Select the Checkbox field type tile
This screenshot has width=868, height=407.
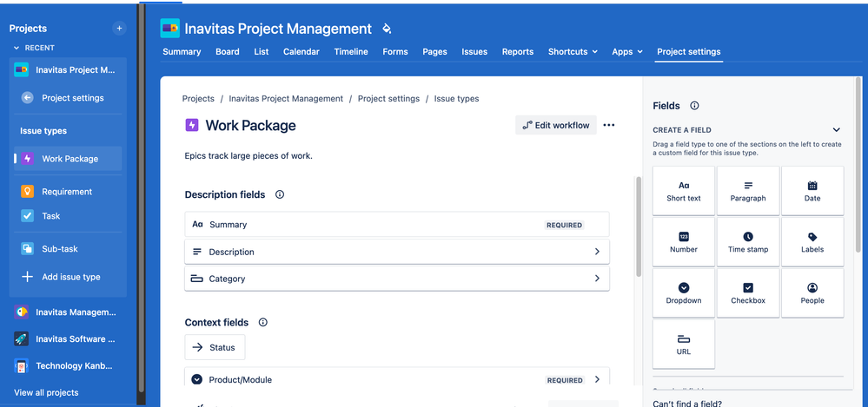748,293
